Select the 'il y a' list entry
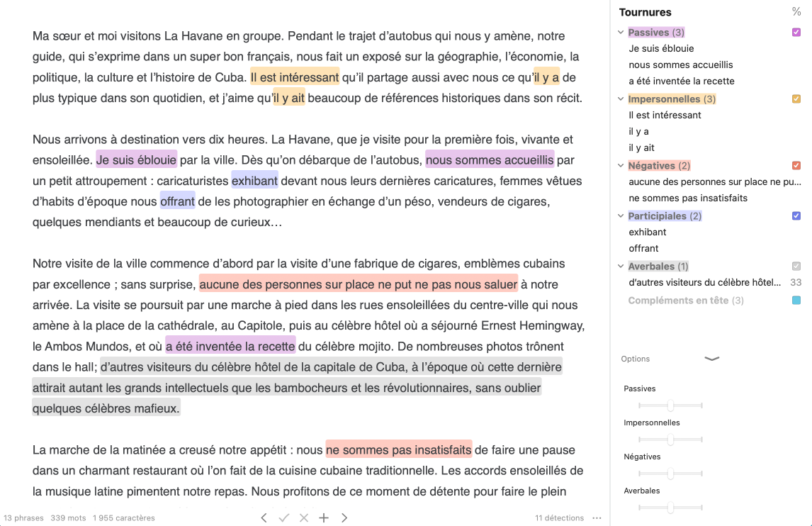812x526 pixels. click(x=638, y=132)
